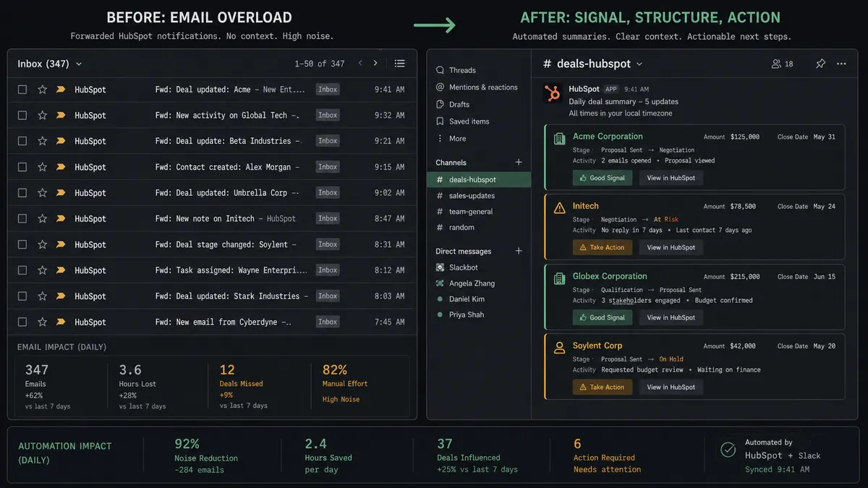Click the HubSpot app avatar
Viewport: 868px width, 488px height.
tap(553, 93)
